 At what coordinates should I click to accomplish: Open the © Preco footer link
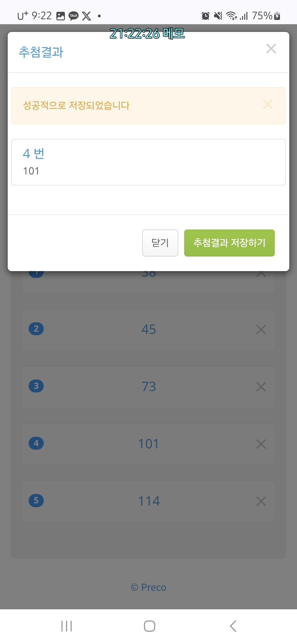point(148,587)
